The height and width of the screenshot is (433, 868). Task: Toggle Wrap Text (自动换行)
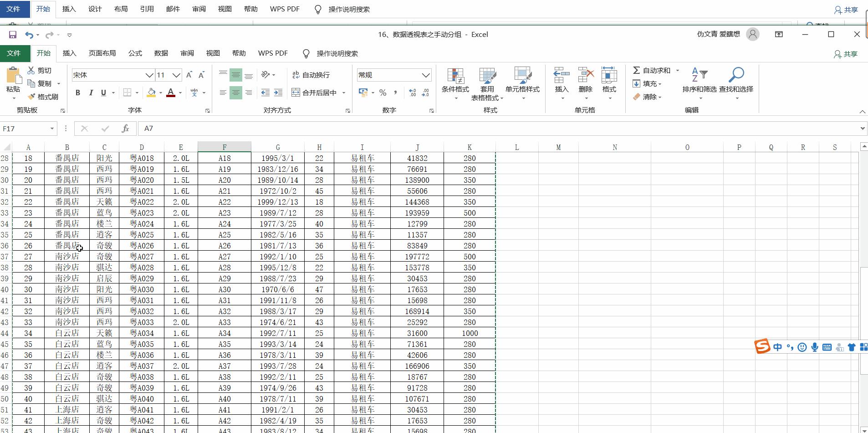coord(311,75)
